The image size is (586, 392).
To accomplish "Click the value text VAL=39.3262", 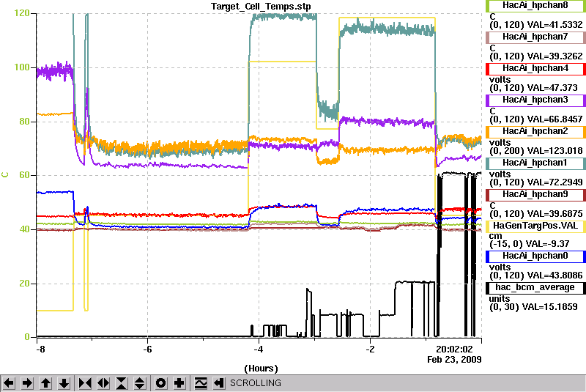I will (555, 56).
